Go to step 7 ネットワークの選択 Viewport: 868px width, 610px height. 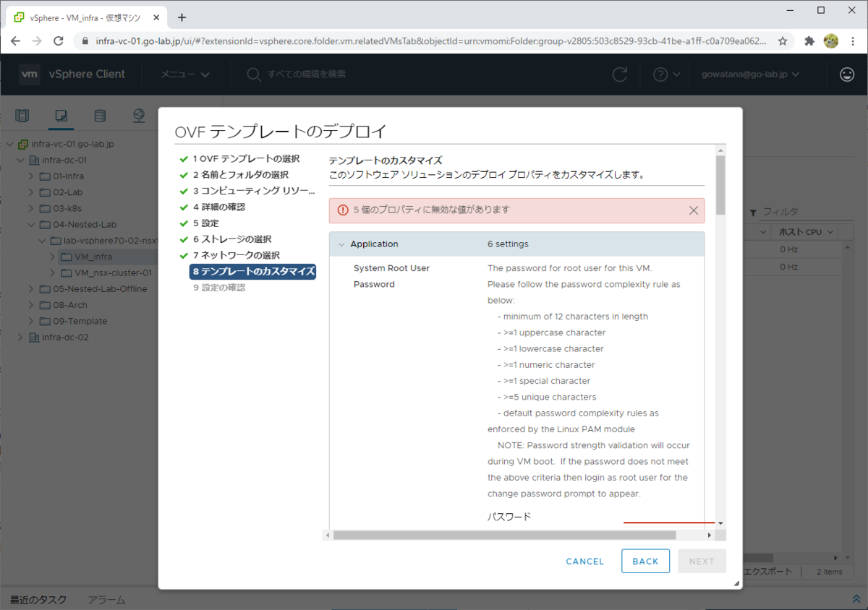(236, 255)
